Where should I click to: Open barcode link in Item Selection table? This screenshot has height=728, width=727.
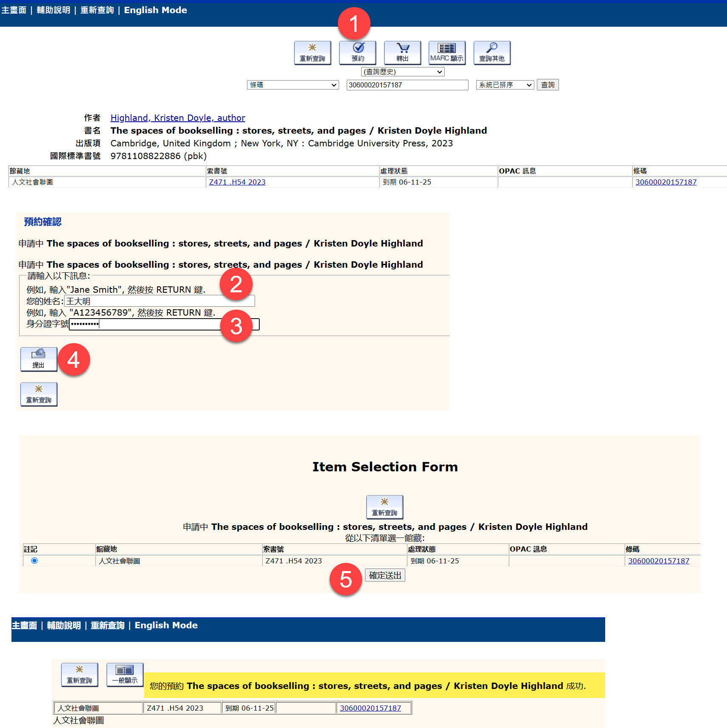point(659,561)
